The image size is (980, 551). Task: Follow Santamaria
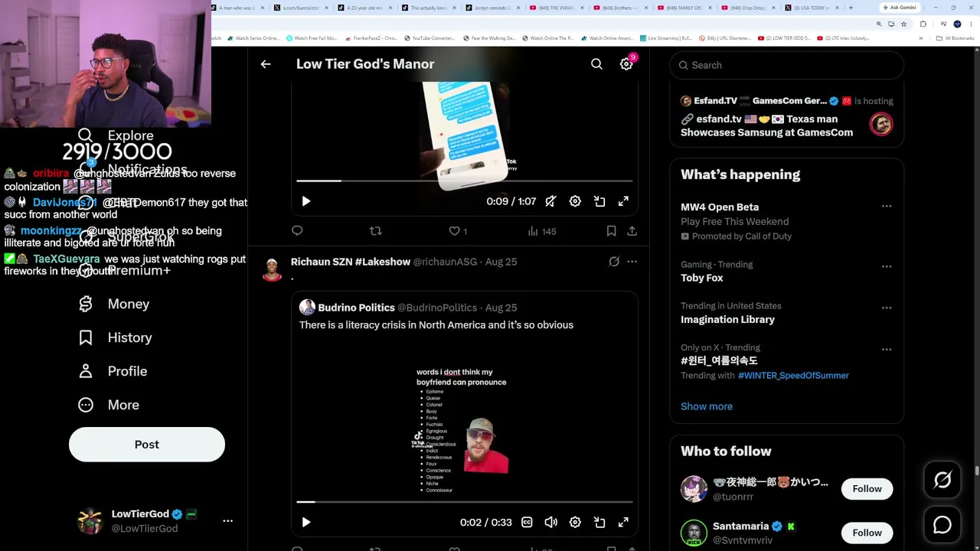867,533
